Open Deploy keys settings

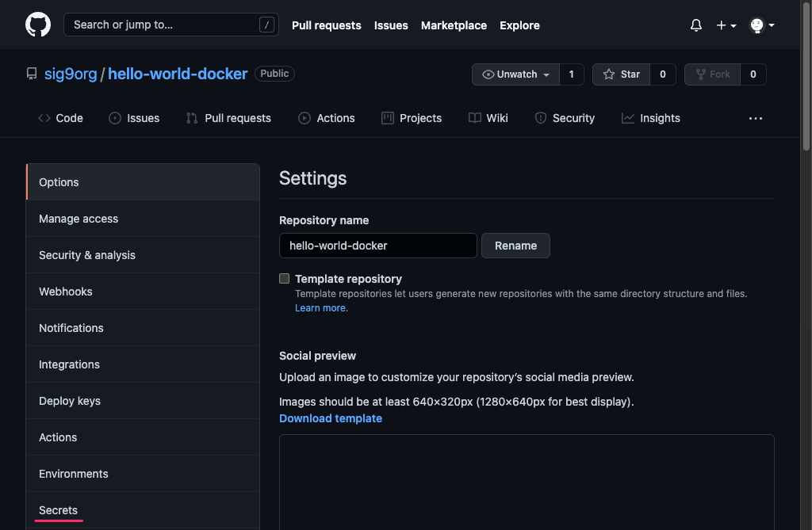pyautogui.click(x=143, y=401)
